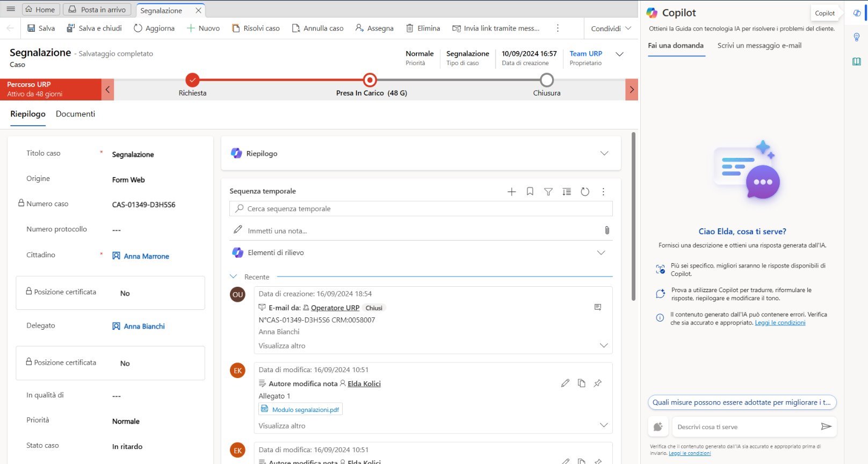Select the Scrivi un messaggio e-mail tab
Viewport: 868px width, 464px height.
[x=759, y=46]
